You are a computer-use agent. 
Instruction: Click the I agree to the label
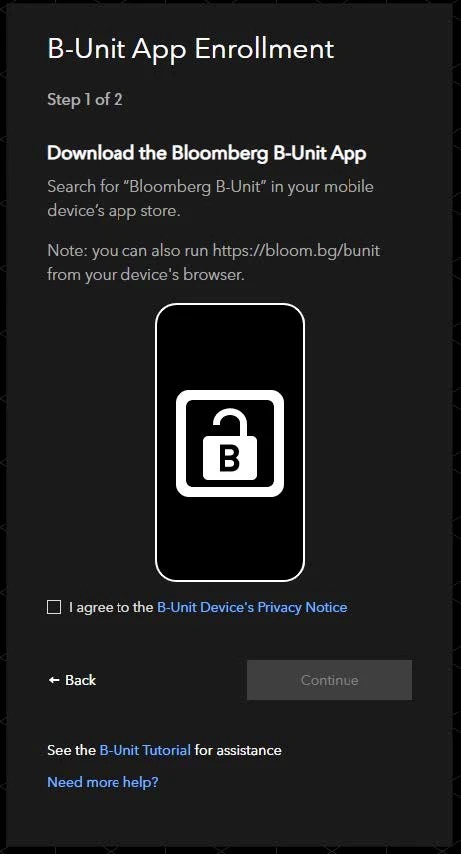click(111, 607)
